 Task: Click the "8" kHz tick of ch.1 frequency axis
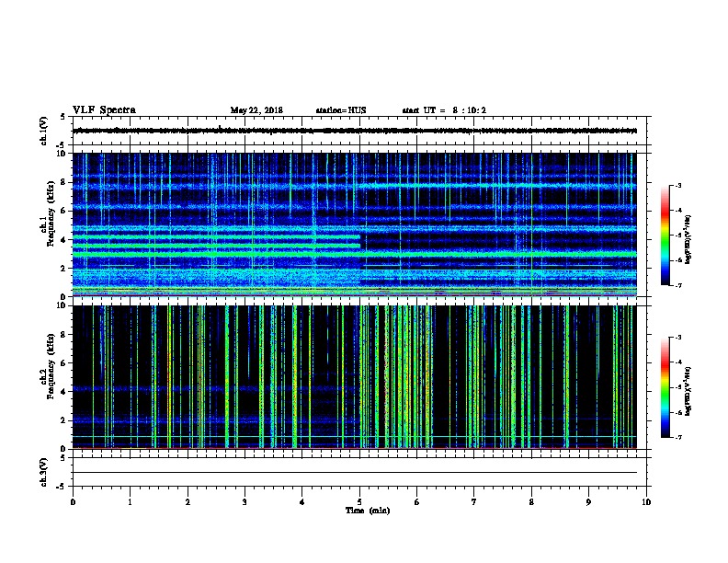(x=63, y=182)
